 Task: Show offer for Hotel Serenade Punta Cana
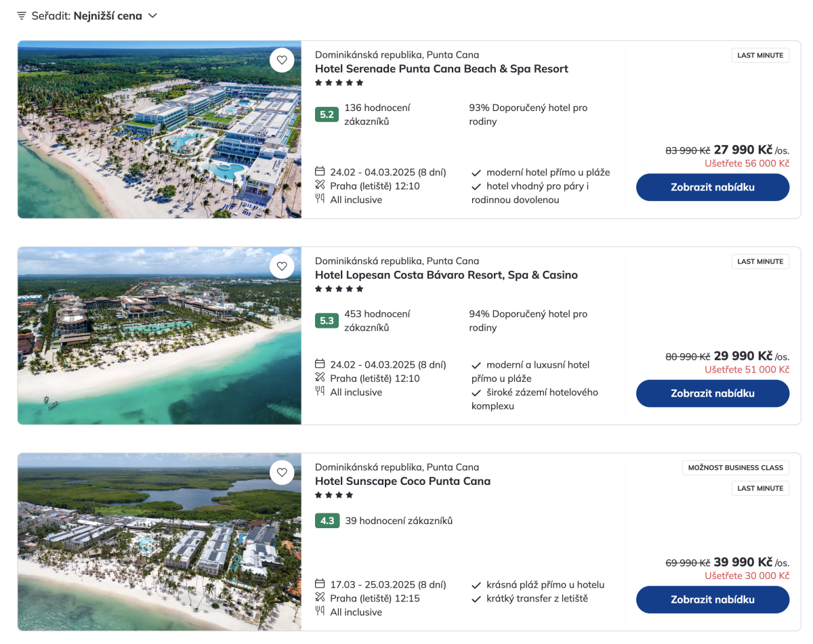tap(712, 187)
